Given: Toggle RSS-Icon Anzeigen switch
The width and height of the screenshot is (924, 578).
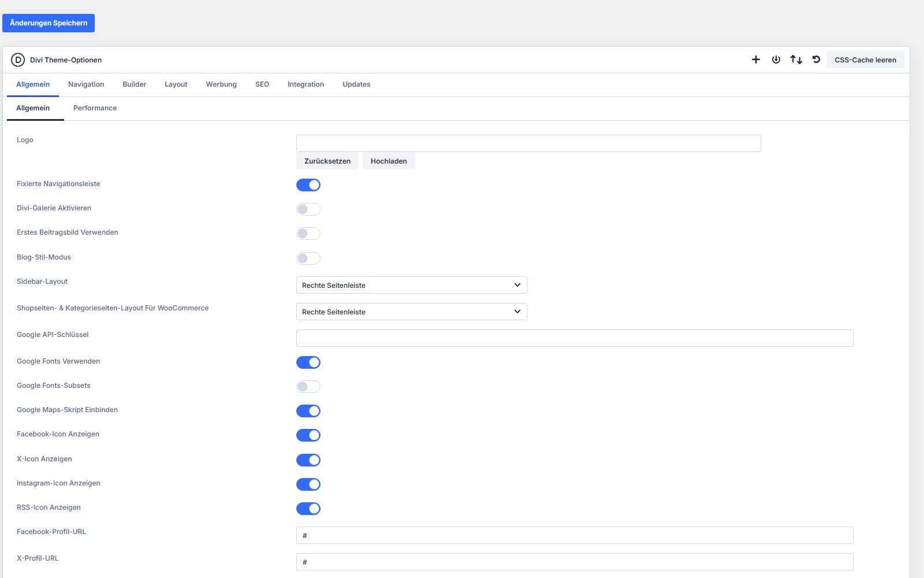Looking at the screenshot, I should (308, 509).
